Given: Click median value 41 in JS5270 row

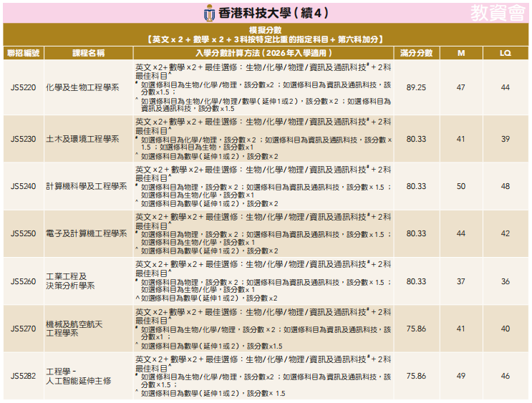Looking at the screenshot, I should coord(460,329).
